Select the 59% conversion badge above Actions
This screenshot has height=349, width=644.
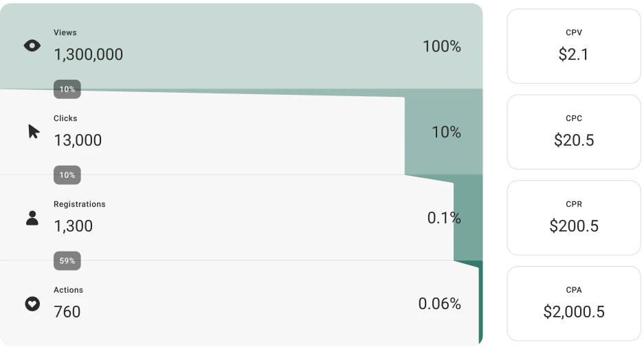click(67, 261)
